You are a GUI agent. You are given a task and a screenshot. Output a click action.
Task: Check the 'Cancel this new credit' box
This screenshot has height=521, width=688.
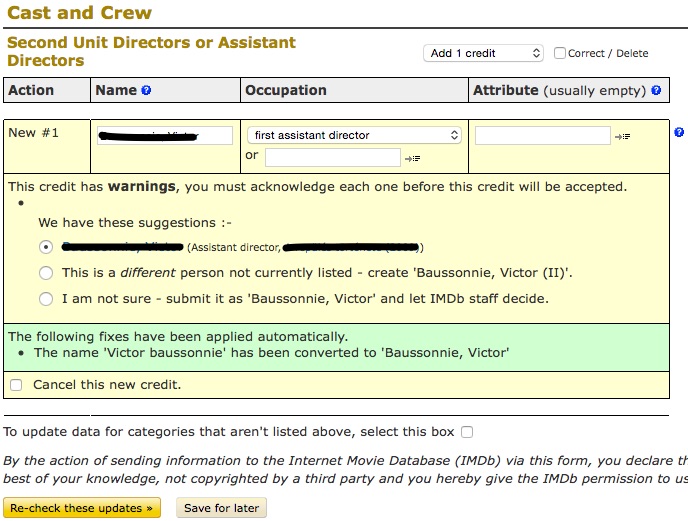pyautogui.click(x=16, y=385)
